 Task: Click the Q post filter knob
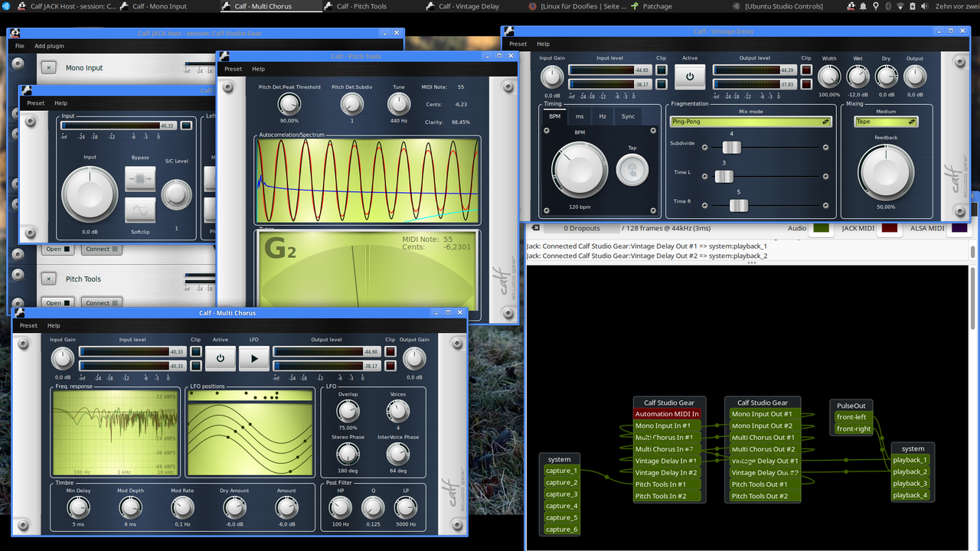point(373,507)
